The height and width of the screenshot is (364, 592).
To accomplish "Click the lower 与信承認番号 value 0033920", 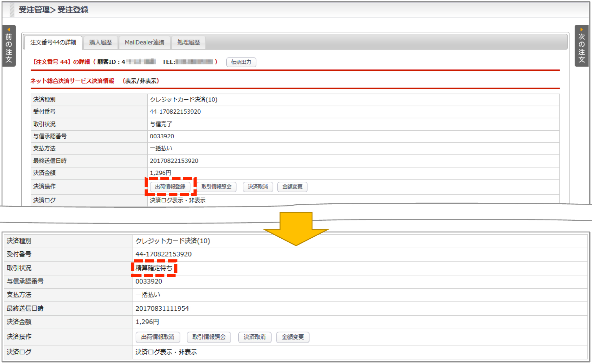I will coord(149,281).
